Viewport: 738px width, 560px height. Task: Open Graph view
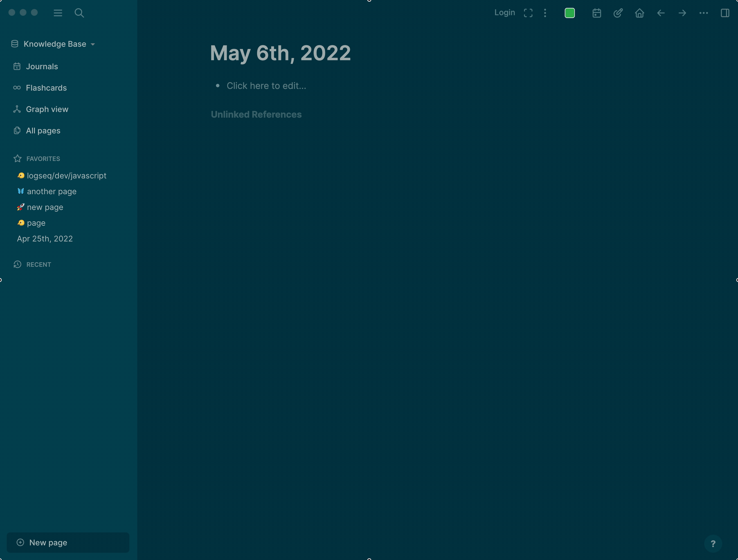point(47,109)
